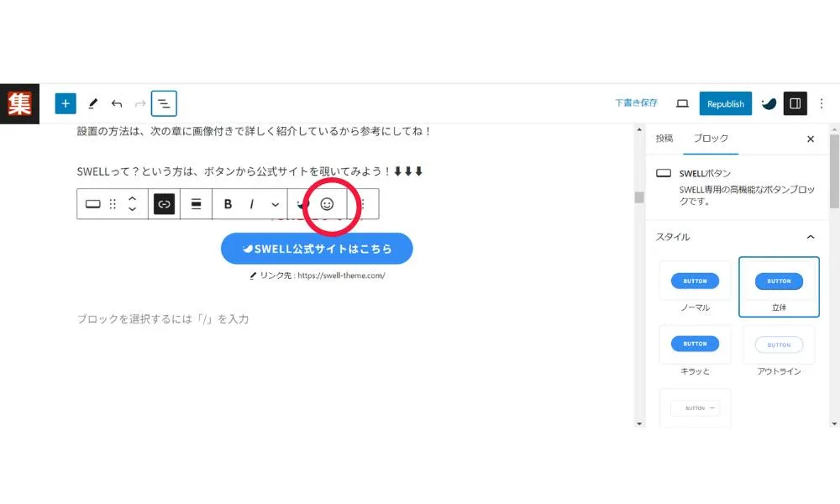
Task: Insert an emoji icon via smiley button
Action: [327, 204]
